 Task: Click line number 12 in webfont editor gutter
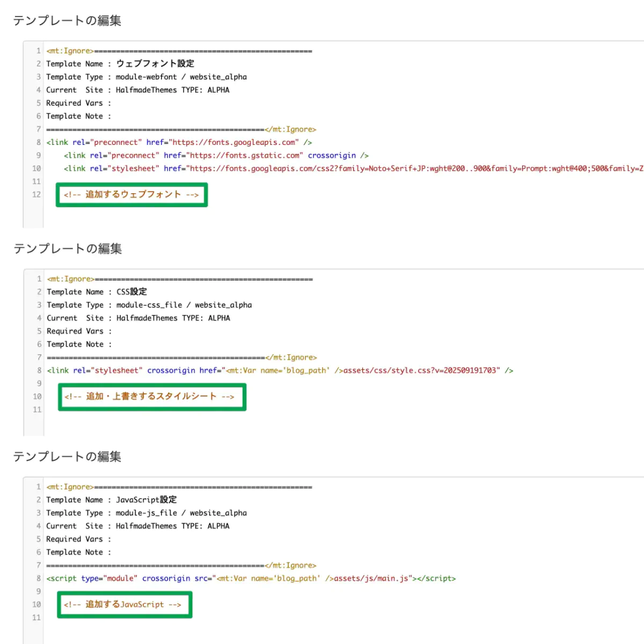click(x=36, y=195)
